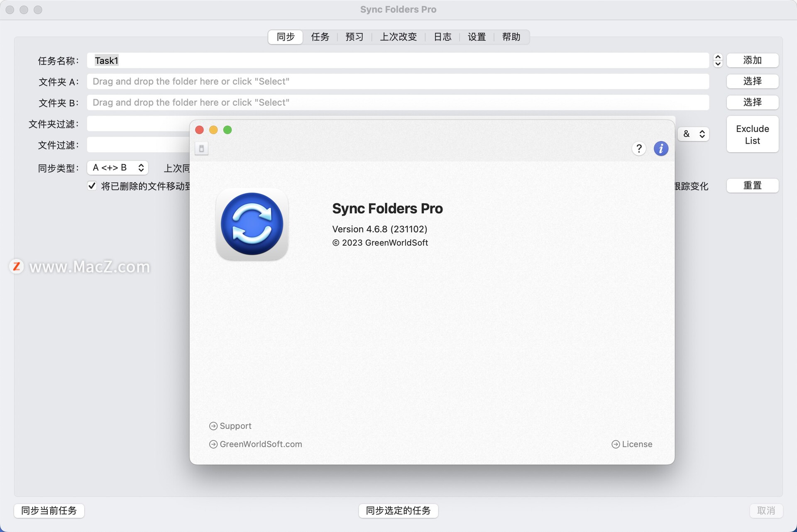Open the 日志 tab
This screenshot has height=532, width=797.
tap(442, 37)
